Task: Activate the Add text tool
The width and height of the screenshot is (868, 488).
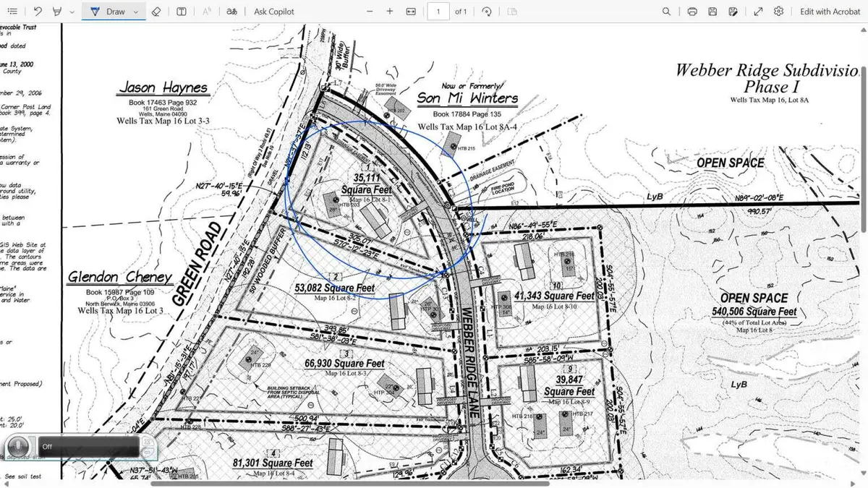Action: 182,12
